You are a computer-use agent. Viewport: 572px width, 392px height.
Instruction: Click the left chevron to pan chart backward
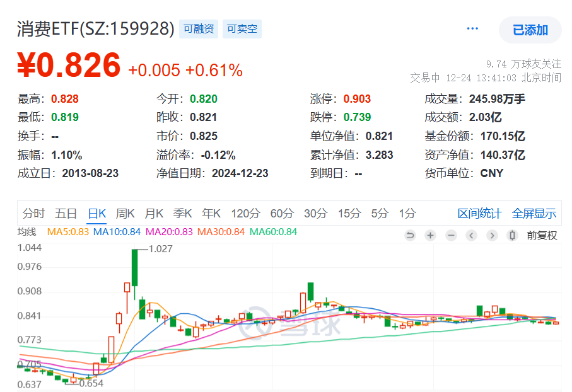(471, 235)
